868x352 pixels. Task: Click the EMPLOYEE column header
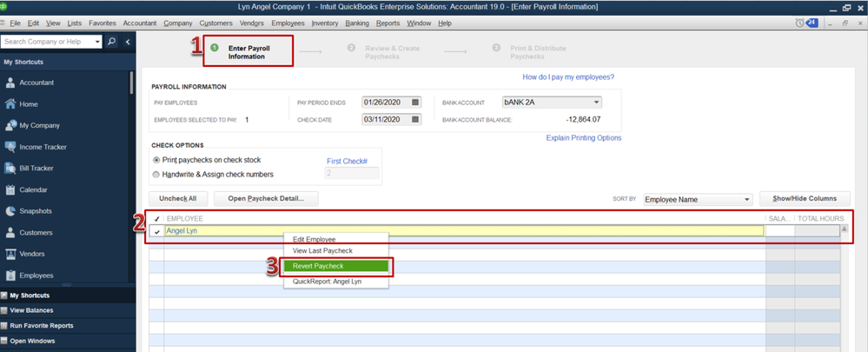[x=185, y=219]
